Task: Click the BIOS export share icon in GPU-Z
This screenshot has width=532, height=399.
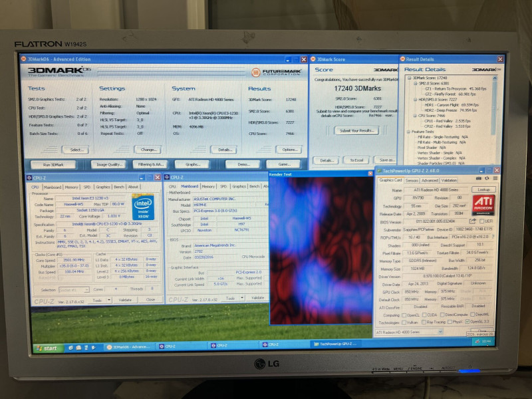Action: click(472, 221)
